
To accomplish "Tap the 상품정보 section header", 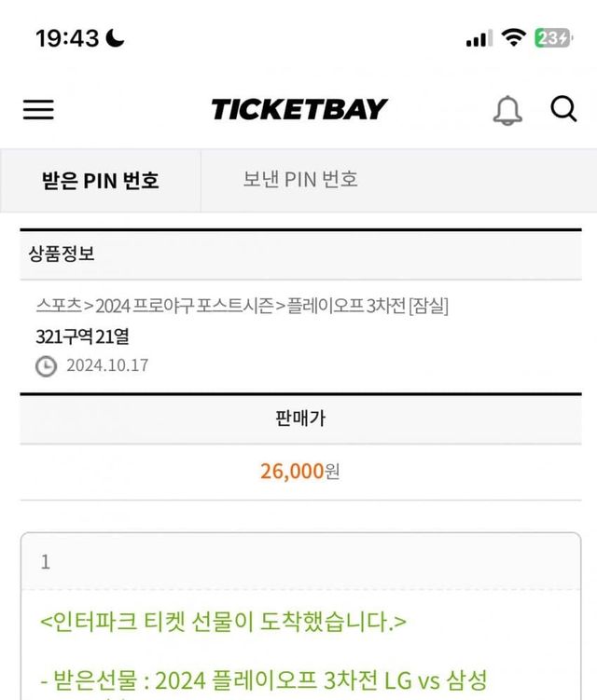I will click(x=62, y=254).
